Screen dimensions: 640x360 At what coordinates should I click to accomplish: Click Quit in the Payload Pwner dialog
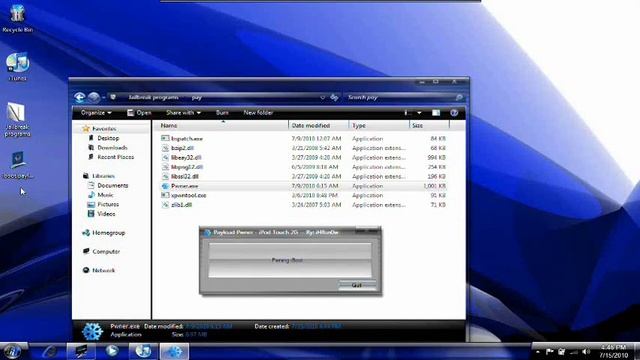(x=357, y=285)
